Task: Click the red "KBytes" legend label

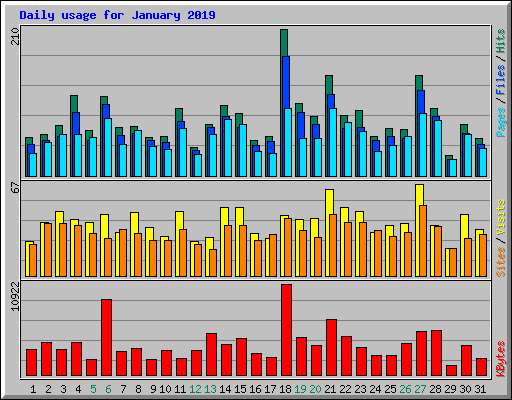Action: (x=500, y=359)
